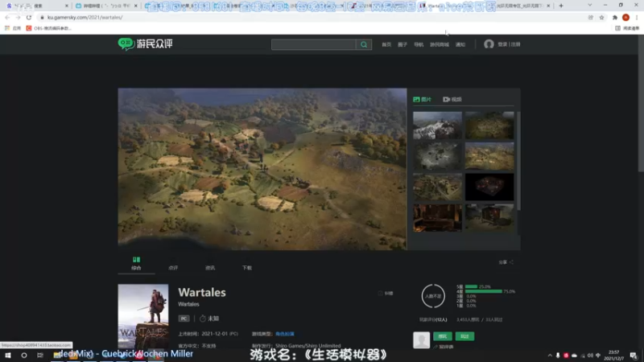The image size is (644, 362).
Task: Click the green 想玩 button
Action: [442, 336]
